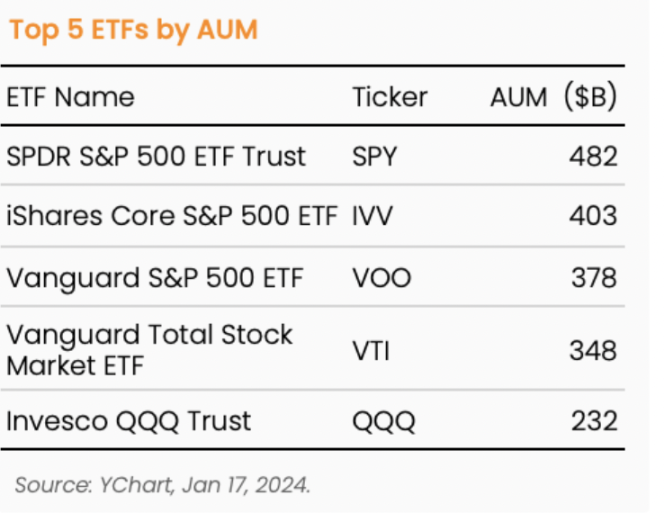Click the 348 AUM value
Viewport: 664px width, 513px height.
point(593,351)
